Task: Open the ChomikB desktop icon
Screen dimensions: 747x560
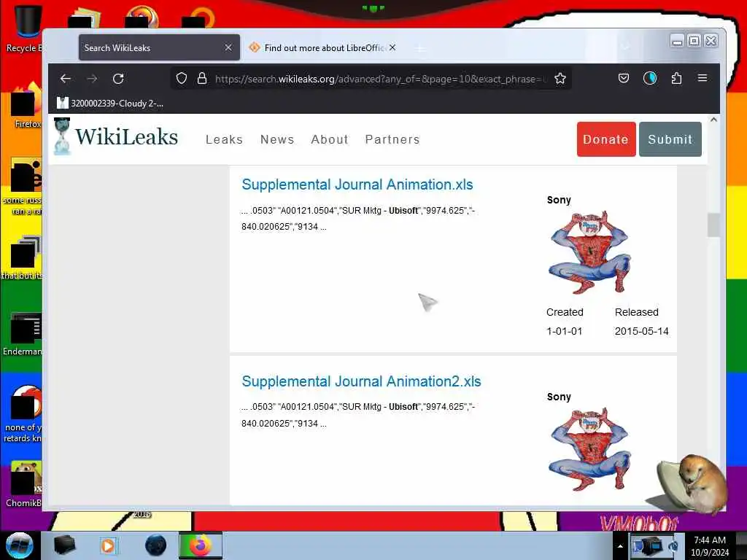Action: coord(24,485)
